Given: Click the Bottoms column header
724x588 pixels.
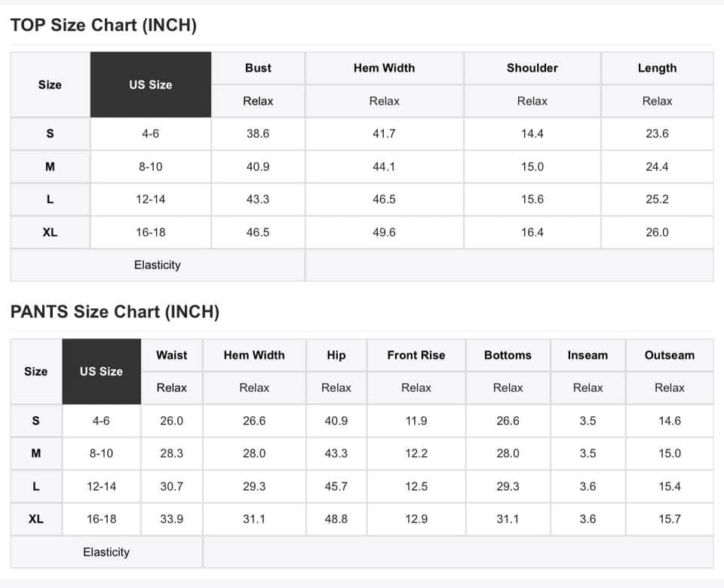Looking at the screenshot, I should pyautogui.click(x=508, y=355).
